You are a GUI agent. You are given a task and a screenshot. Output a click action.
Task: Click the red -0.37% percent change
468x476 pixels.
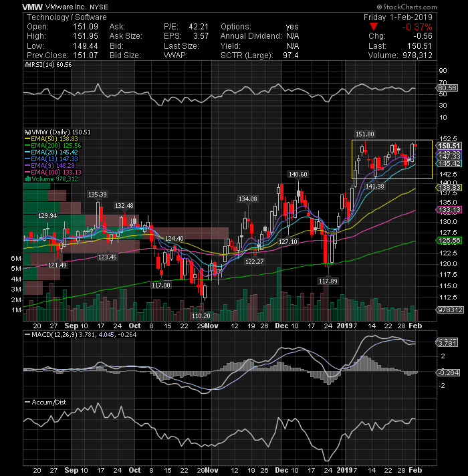tap(417, 27)
